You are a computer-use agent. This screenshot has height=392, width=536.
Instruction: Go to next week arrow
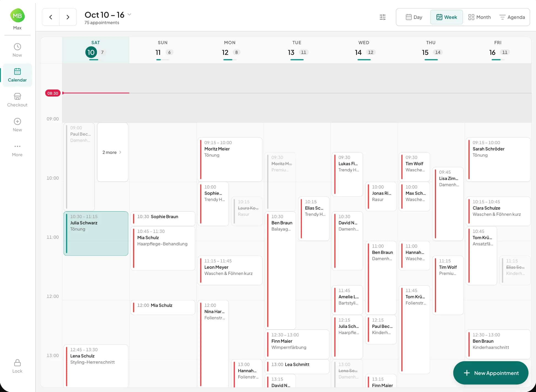68,17
